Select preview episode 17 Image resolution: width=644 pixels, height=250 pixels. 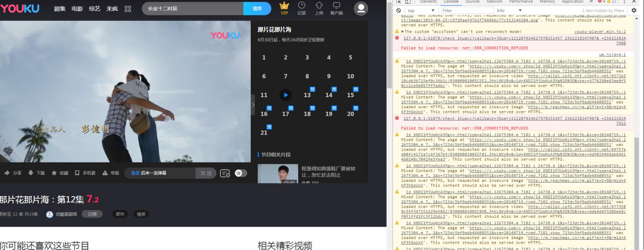coord(285,114)
